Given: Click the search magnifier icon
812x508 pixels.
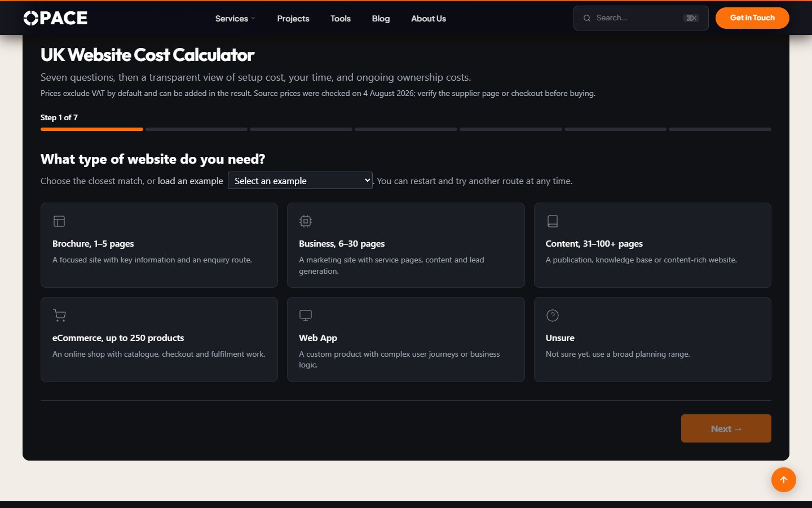Looking at the screenshot, I should 587,18.
